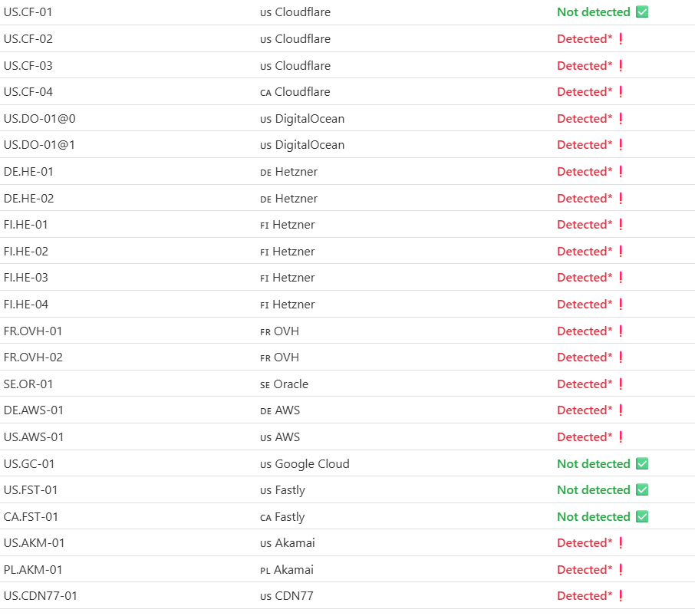Click Detected* status for FR.OVH-01
This screenshot has height=616, width=695.
click(x=585, y=331)
